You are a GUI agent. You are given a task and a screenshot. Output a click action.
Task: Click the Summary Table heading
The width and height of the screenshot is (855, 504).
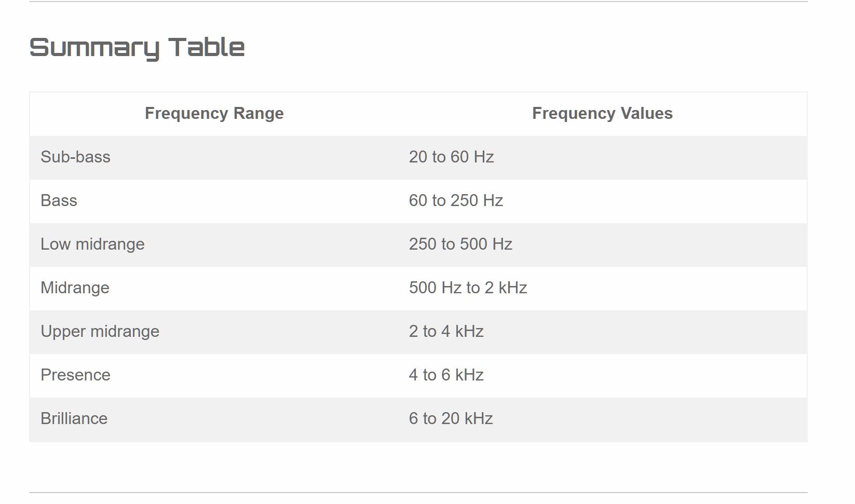point(137,48)
